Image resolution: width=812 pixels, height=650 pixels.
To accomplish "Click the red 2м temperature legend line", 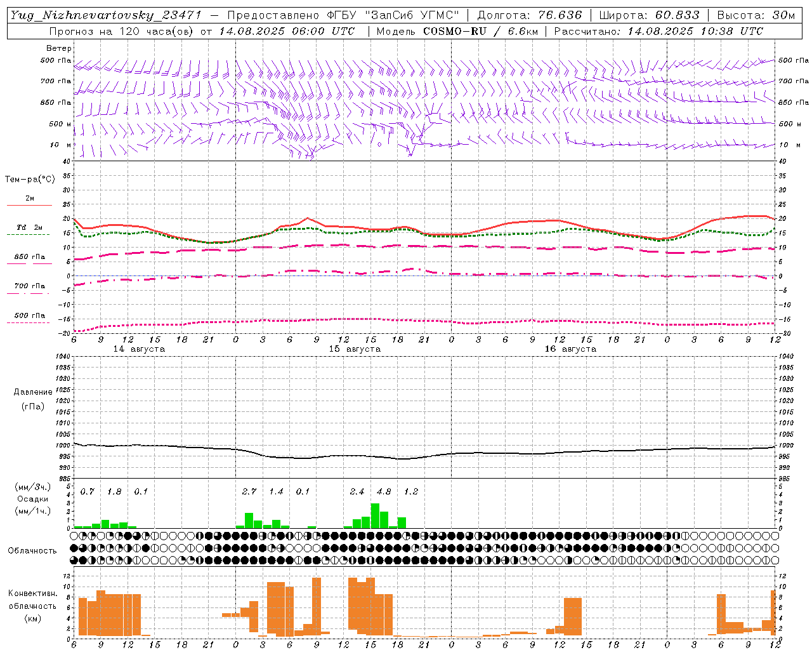I will [29, 205].
